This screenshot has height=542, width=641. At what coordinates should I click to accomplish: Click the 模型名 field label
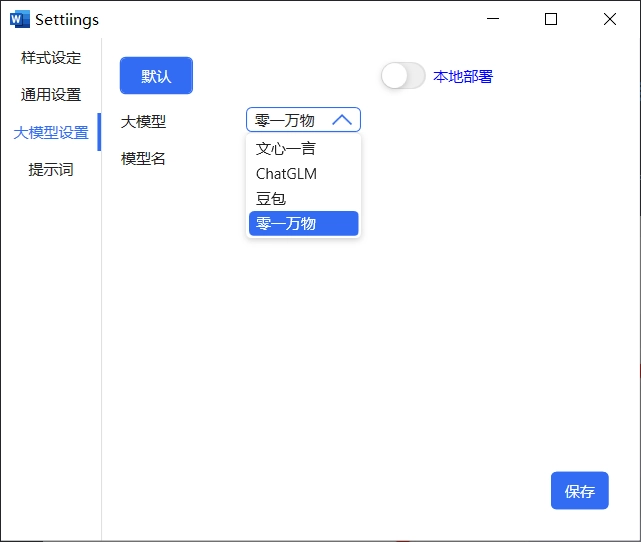143,159
